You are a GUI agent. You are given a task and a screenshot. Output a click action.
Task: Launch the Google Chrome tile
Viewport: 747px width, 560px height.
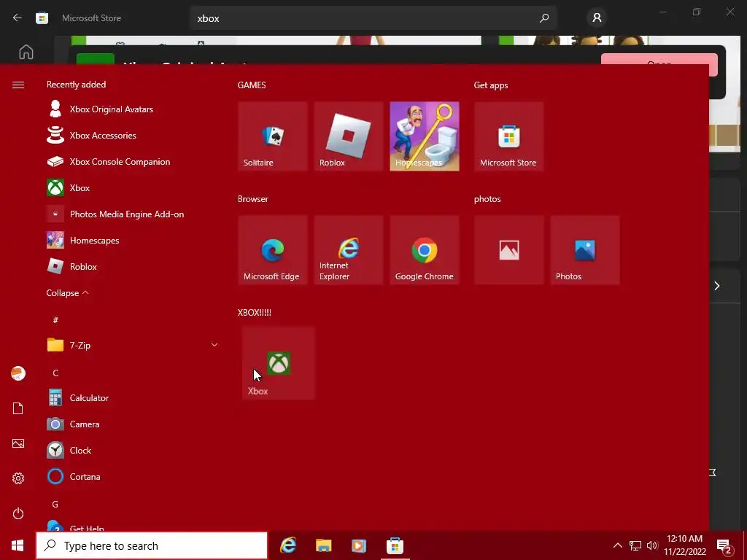coord(425,250)
